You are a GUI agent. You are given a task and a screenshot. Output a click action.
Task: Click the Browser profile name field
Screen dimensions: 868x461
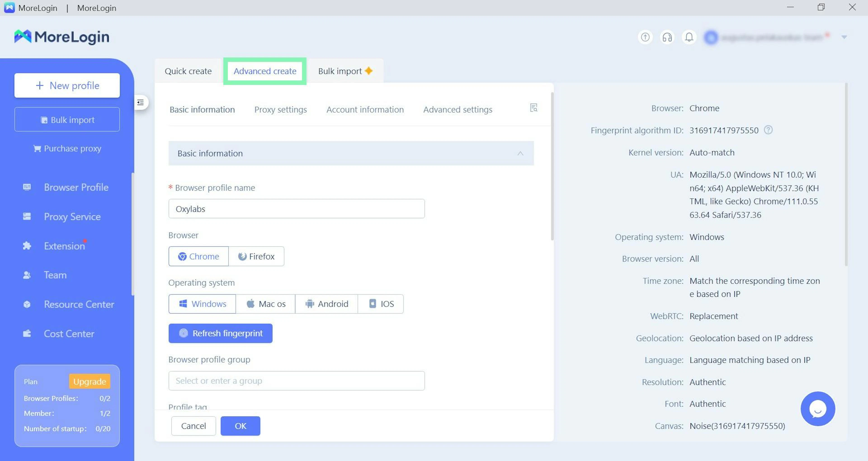(x=297, y=209)
